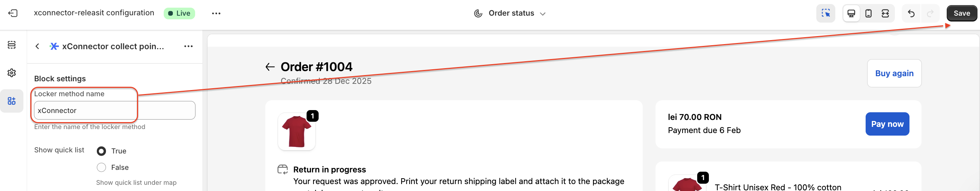Click the Pay now button
The width and height of the screenshot is (980, 191).
coord(887,124)
